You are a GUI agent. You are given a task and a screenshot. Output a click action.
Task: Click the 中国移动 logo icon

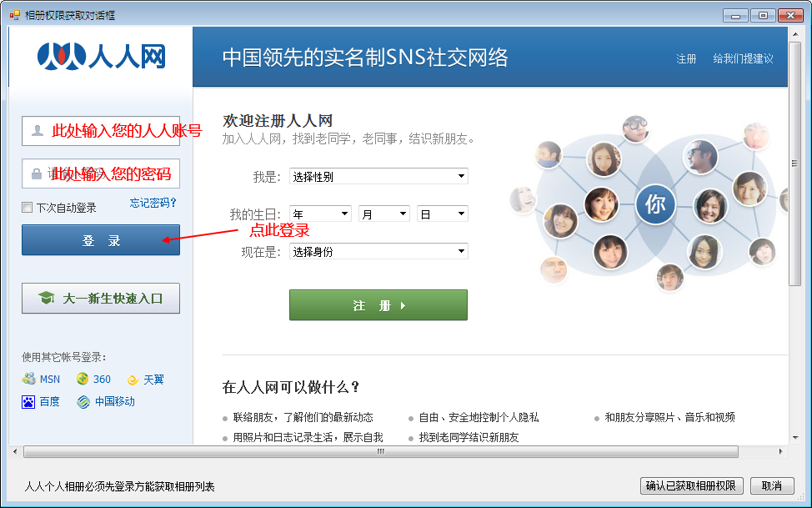pyautogui.click(x=83, y=402)
